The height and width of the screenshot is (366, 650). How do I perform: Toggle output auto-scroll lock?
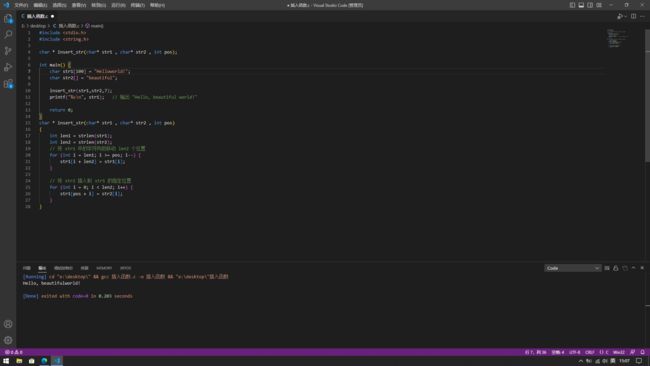[616, 268]
